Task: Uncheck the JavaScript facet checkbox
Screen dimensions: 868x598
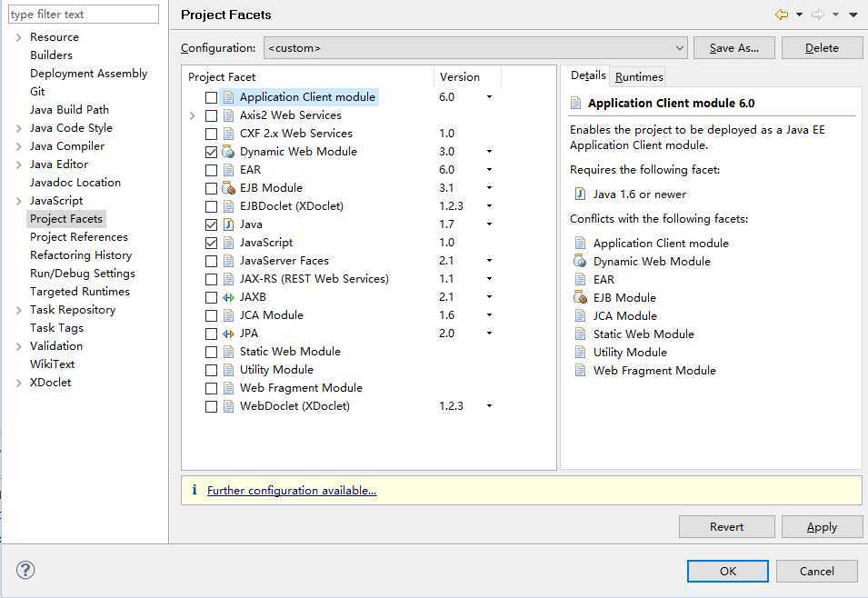Action: pyautogui.click(x=212, y=243)
